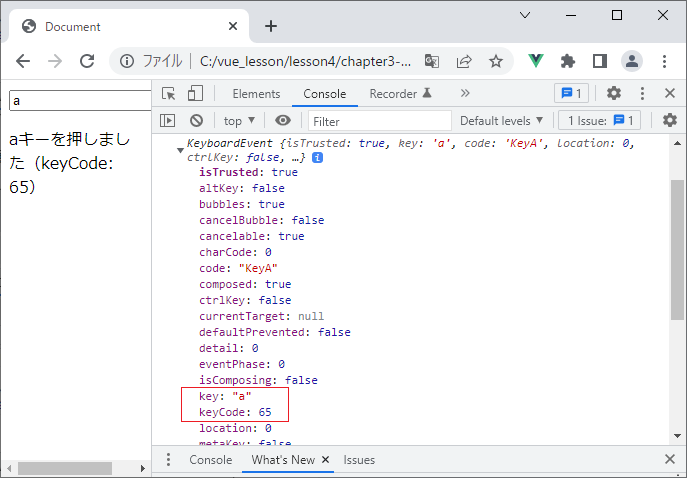Viewport: 687px width, 478px height.
Task: Open the user profile menu
Action: coord(632,61)
